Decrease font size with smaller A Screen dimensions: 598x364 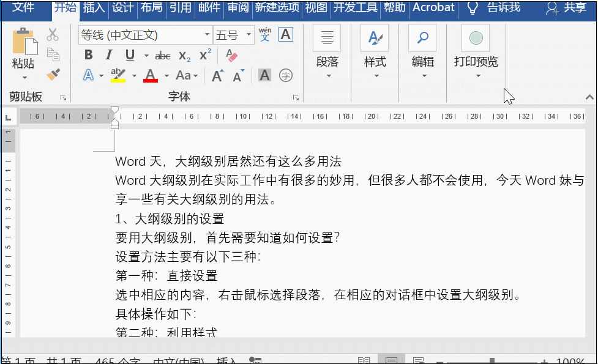tap(239, 75)
